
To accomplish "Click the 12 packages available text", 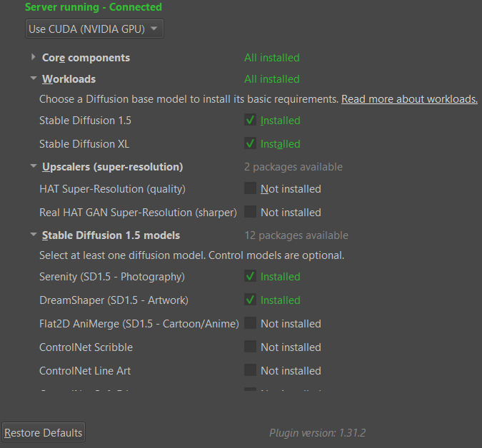I will pyautogui.click(x=296, y=235).
